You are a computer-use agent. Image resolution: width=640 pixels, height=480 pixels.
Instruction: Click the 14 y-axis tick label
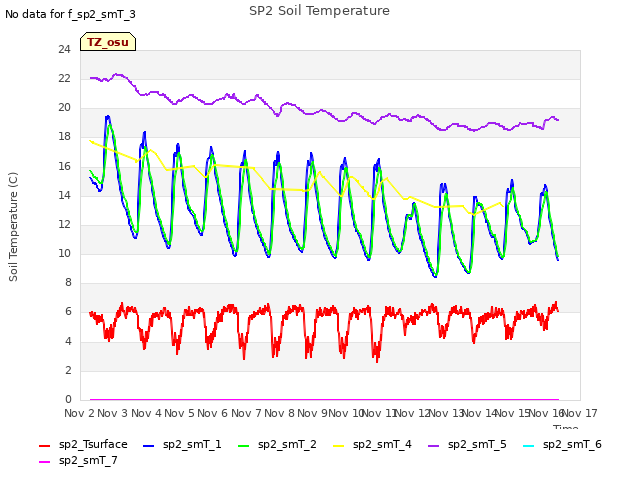tap(64, 196)
